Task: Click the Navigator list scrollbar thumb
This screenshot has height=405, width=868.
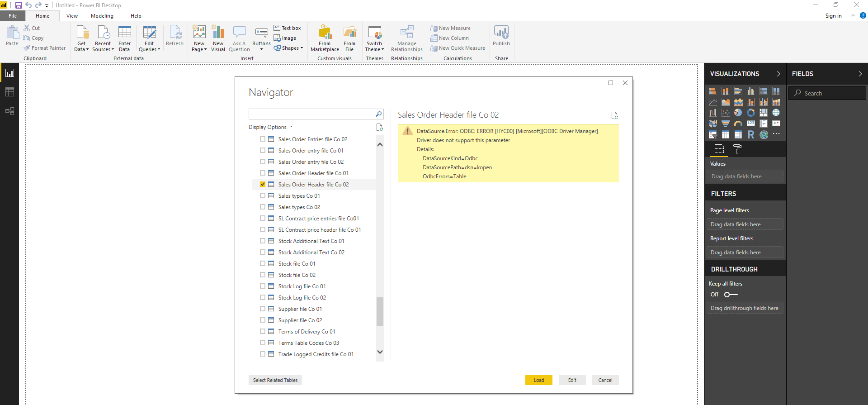Action: point(380,311)
